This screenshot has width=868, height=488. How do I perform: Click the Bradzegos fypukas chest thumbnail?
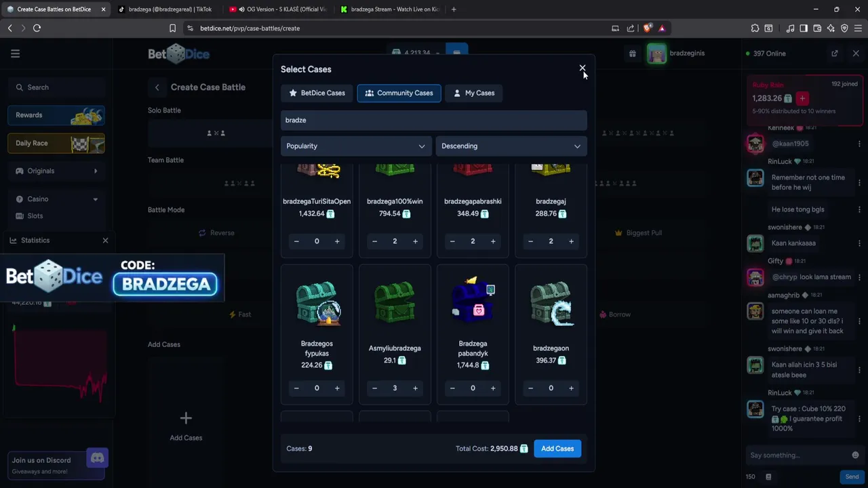click(317, 303)
